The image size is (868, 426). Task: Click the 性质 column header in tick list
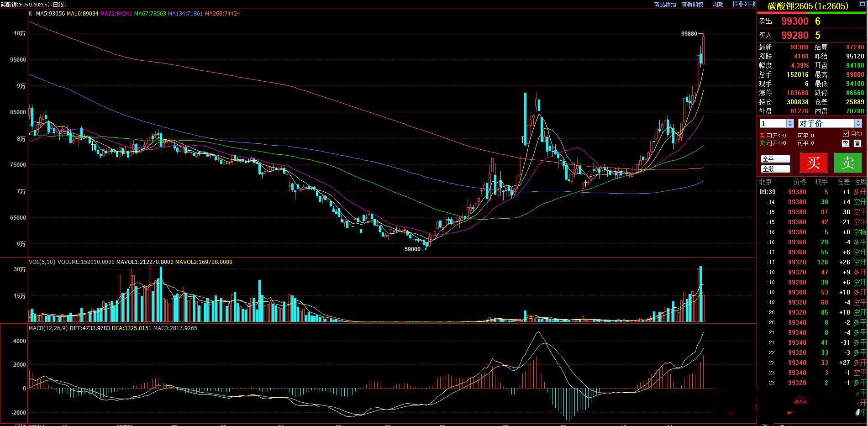click(860, 182)
